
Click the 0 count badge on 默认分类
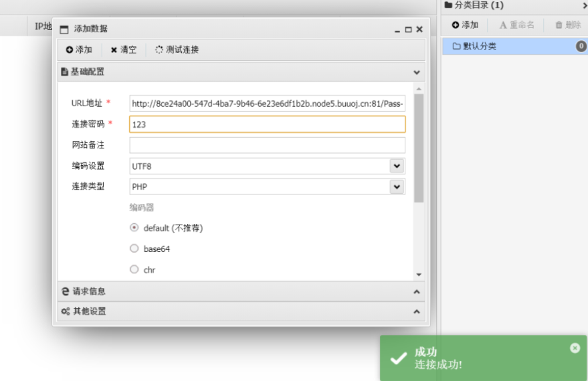pyautogui.click(x=581, y=46)
